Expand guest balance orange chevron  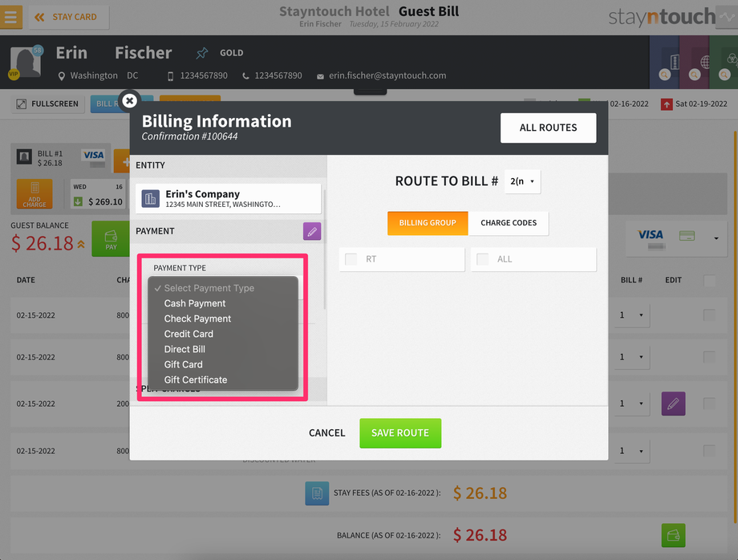click(81, 244)
